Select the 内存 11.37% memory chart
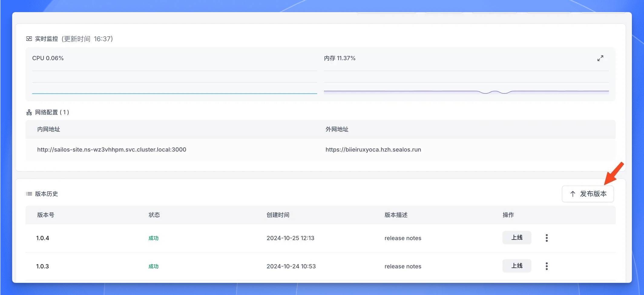 click(x=466, y=82)
